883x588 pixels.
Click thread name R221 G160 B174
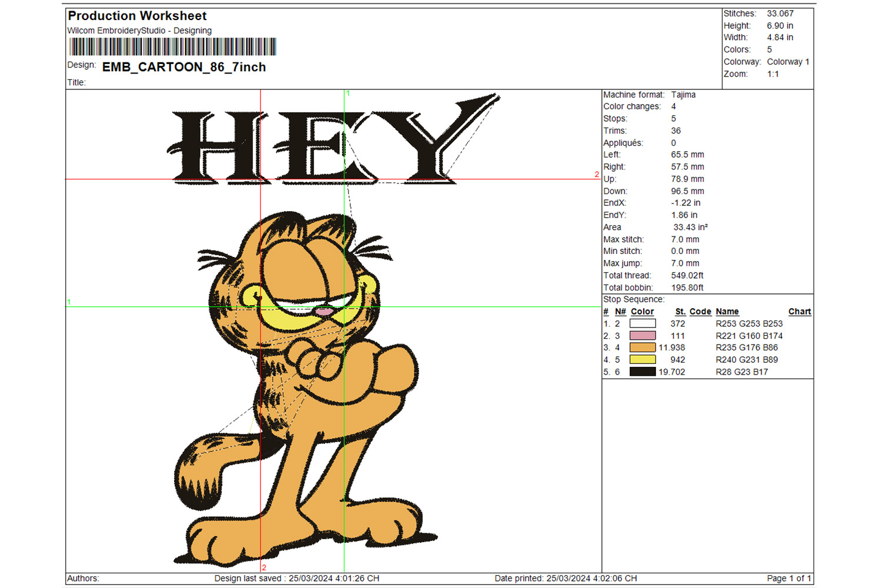(x=749, y=336)
